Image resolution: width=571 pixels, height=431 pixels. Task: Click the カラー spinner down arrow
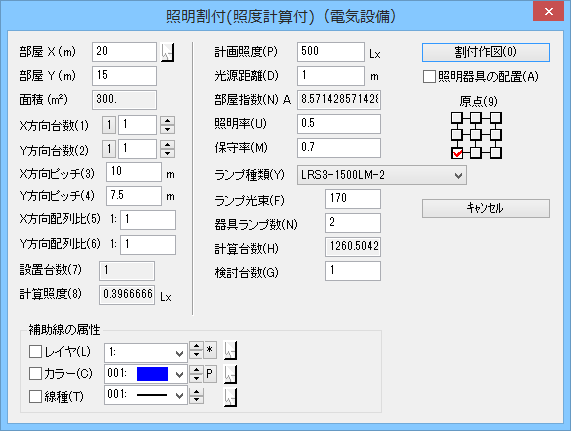click(196, 378)
